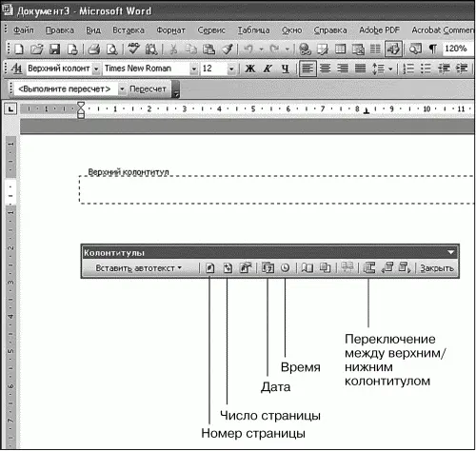Toggle bold formatting Ж

(x=250, y=69)
